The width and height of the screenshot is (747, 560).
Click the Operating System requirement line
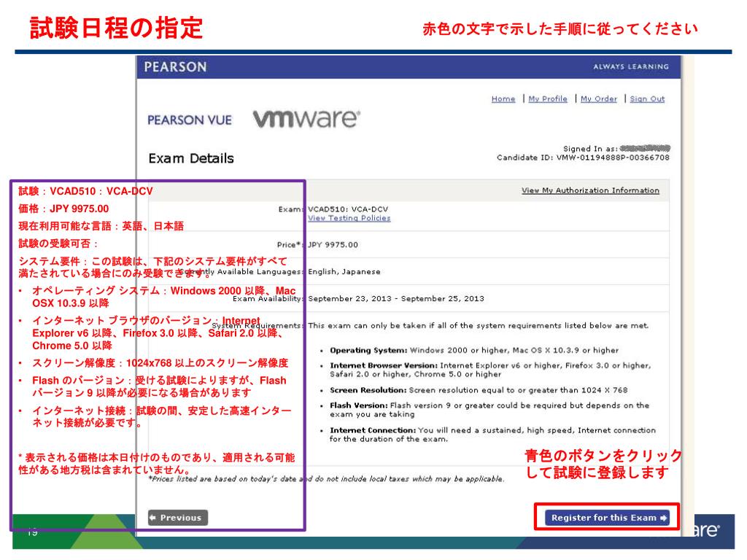tap(474, 351)
